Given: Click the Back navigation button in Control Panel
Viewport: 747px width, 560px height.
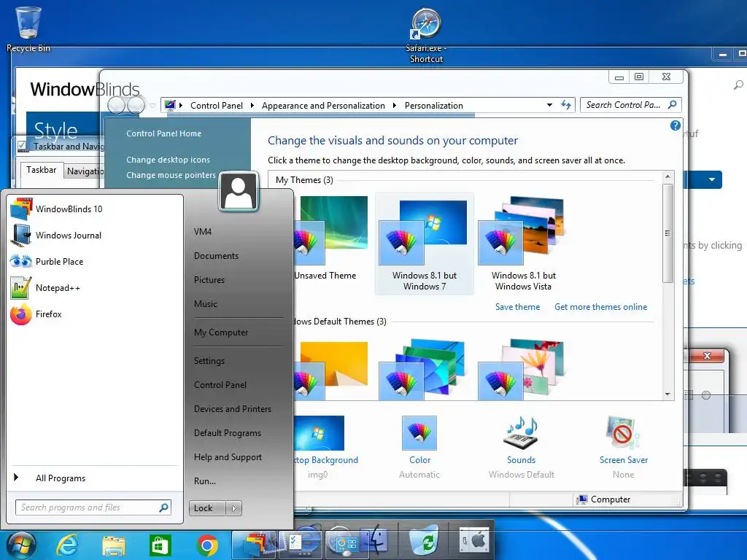Looking at the screenshot, I should [x=116, y=105].
